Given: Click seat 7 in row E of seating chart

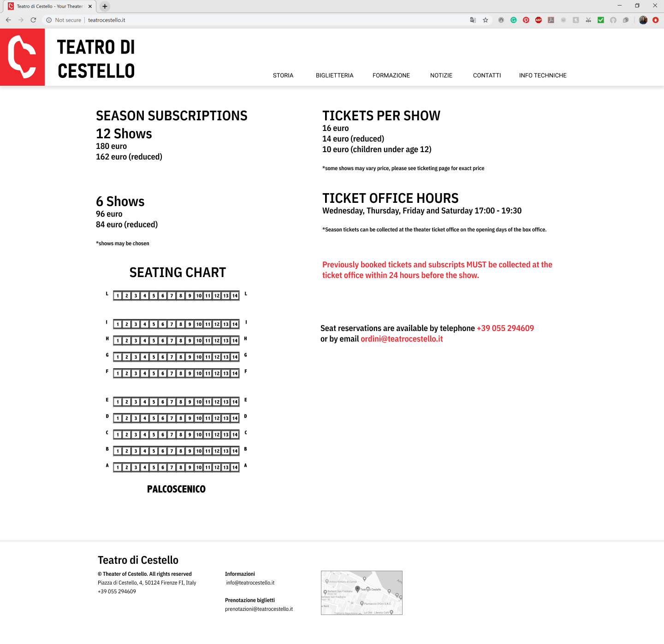Looking at the screenshot, I should (172, 402).
